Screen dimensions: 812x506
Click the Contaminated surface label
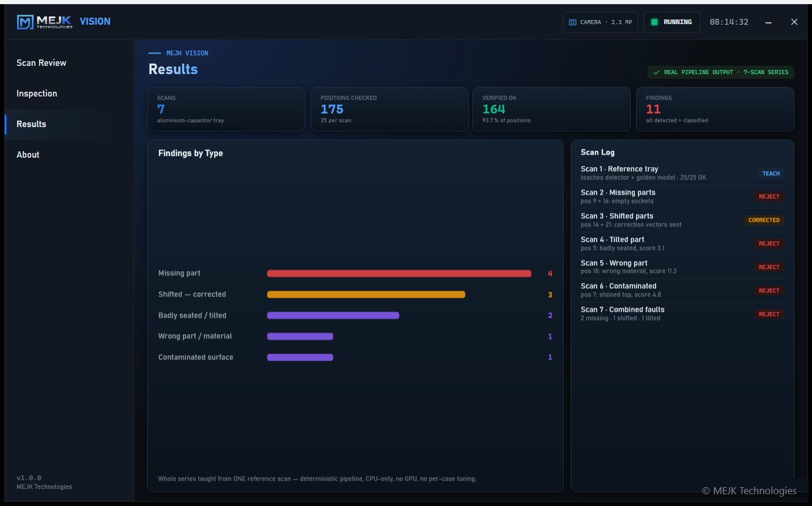click(x=196, y=357)
